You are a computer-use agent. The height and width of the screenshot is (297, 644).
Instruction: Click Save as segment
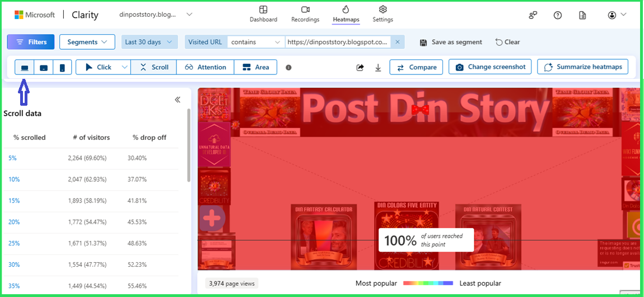[x=451, y=42]
